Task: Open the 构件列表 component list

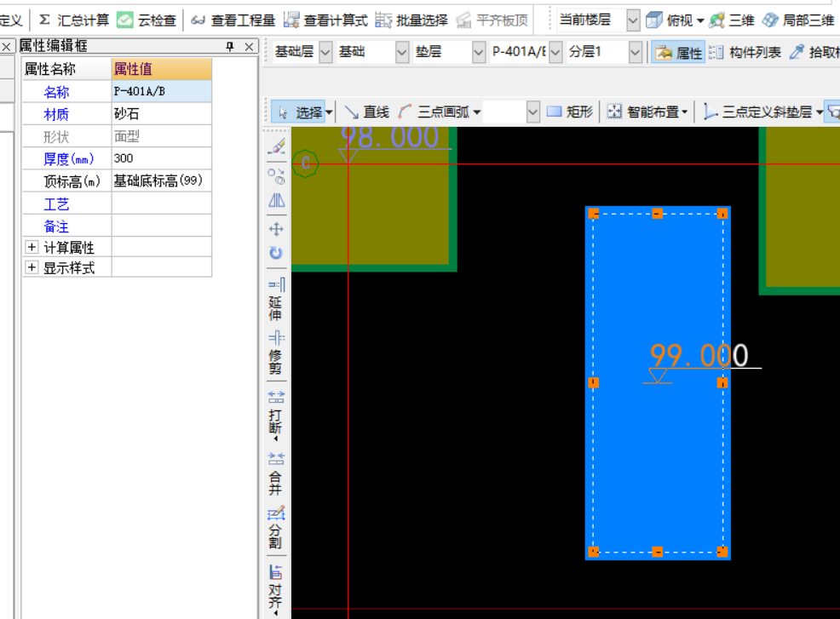Action: click(745, 53)
